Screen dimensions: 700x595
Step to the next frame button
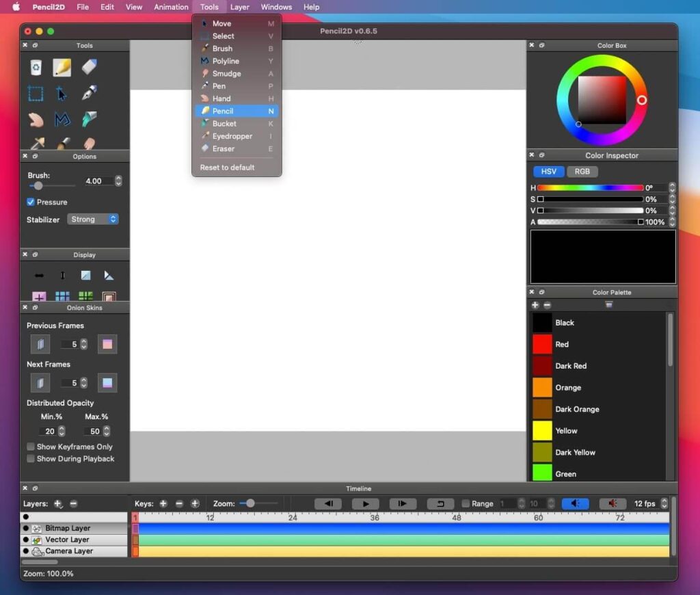click(403, 504)
